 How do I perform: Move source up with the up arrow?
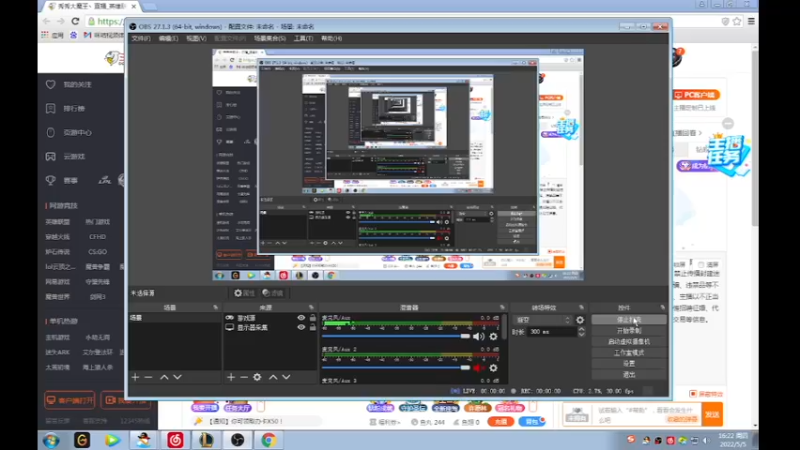point(273,377)
